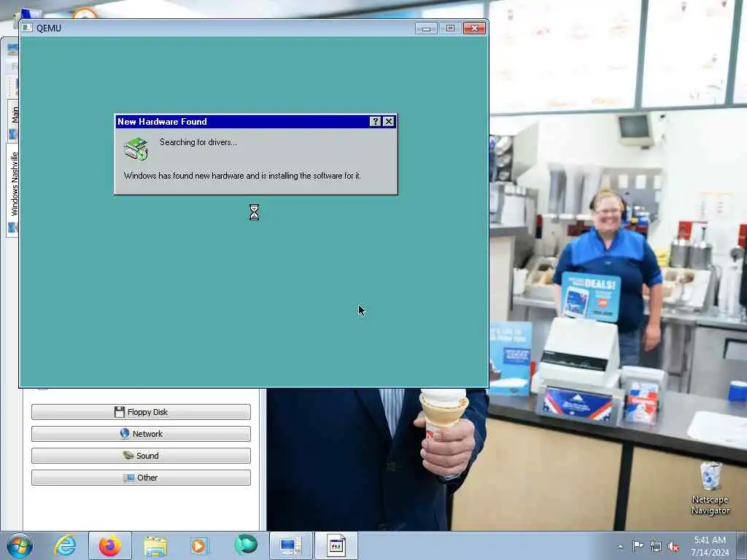
Task: Launch Internet Explorer from the taskbar
Action: [65, 545]
